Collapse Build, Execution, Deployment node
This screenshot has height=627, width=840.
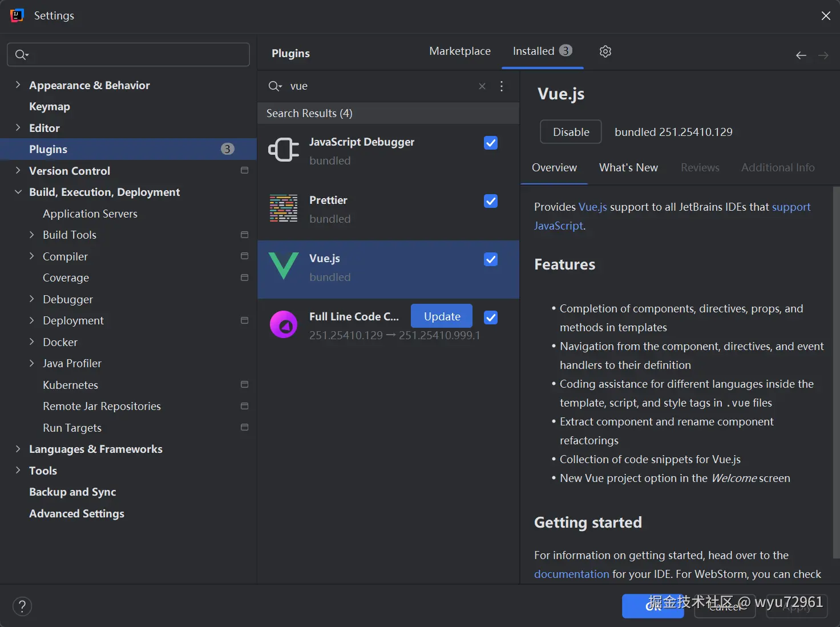[18, 192]
